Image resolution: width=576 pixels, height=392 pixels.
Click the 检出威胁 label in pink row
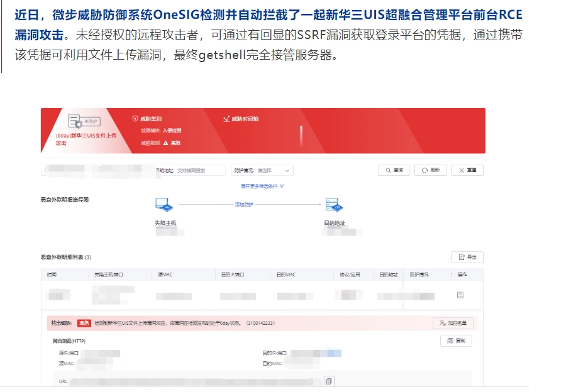tap(62, 323)
